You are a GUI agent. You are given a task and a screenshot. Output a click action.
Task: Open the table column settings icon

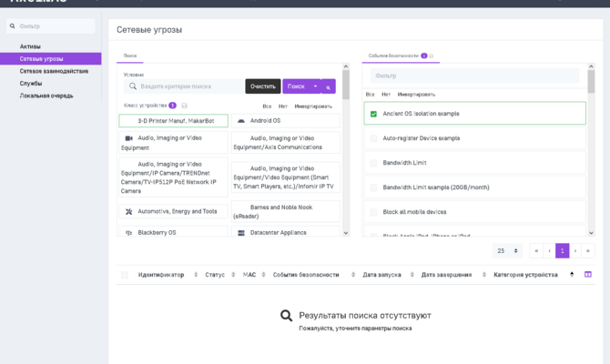tap(588, 274)
